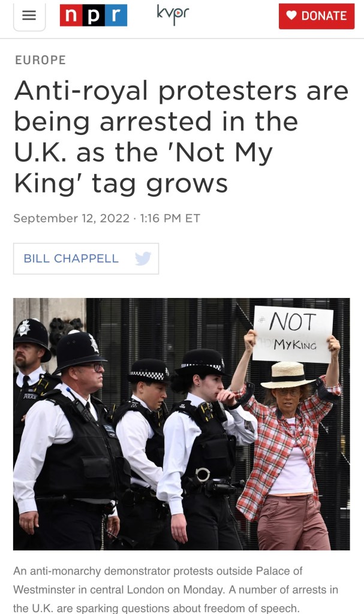Screen dimensions: 364x614
Task: Click the DONATE text label
Action: coord(324,16)
